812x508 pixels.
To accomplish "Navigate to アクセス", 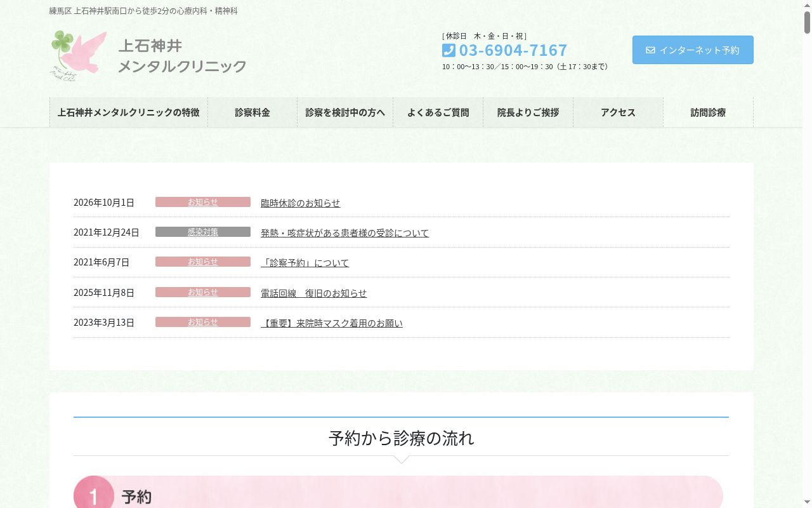I will (619, 112).
